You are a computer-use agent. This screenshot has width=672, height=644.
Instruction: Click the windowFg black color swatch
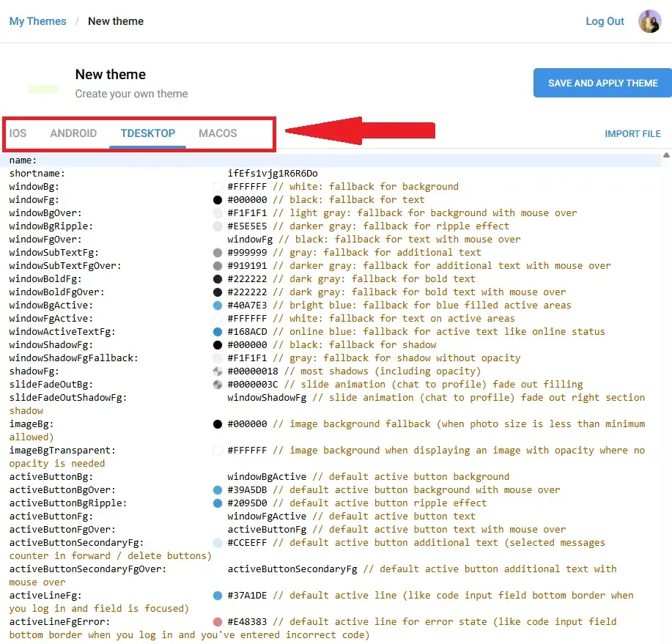218,200
